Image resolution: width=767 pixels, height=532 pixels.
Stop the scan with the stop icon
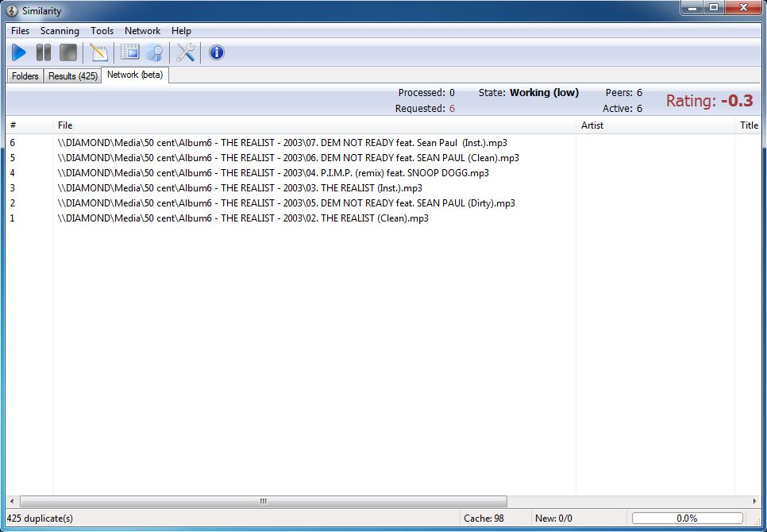(68, 52)
